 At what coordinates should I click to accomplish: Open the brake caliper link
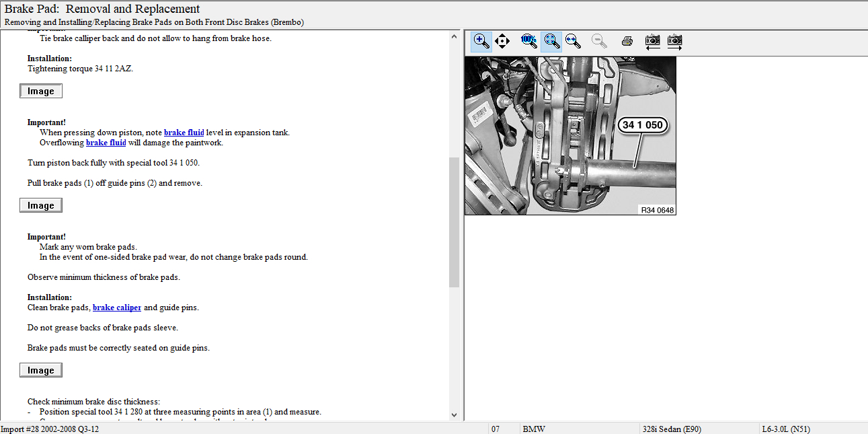click(x=117, y=308)
